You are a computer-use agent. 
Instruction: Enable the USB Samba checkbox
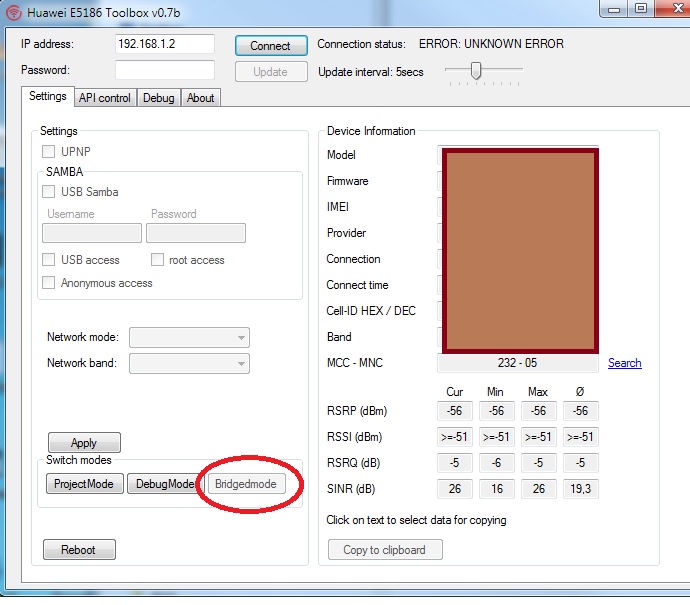point(48,192)
